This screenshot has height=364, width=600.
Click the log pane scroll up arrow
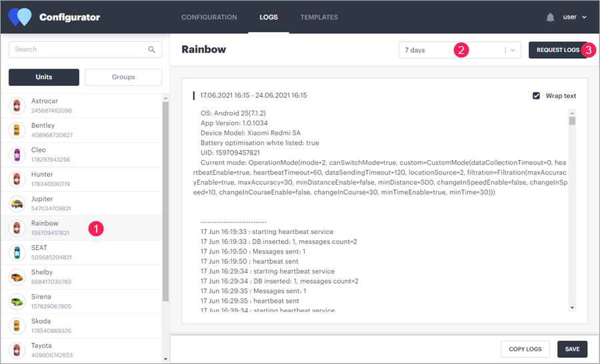pyautogui.click(x=572, y=113)
